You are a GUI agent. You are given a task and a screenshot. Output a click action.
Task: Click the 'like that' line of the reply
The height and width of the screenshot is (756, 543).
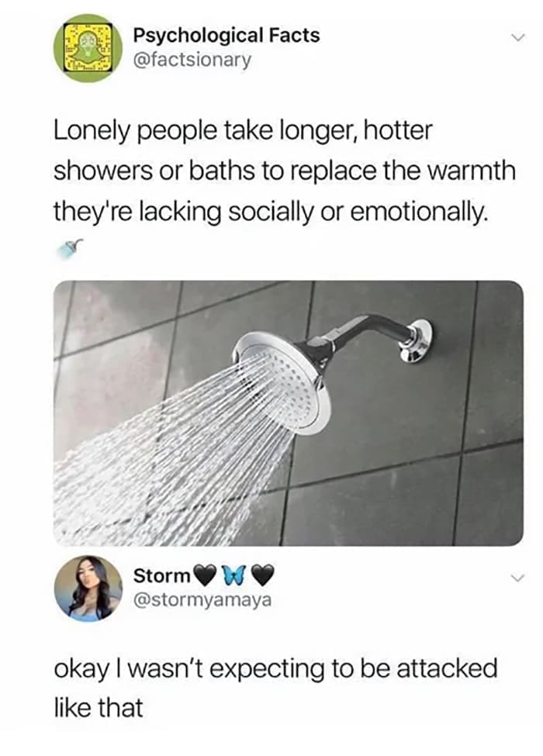(98, 708)
